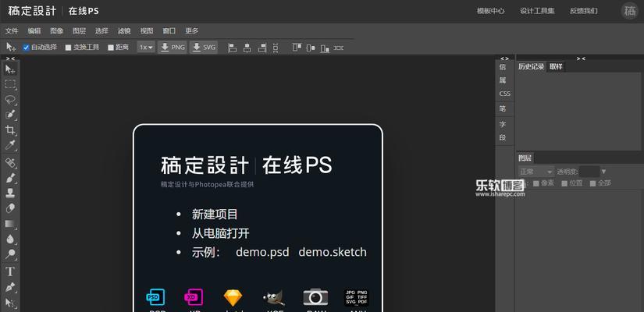This screenshot has height=312, width=644.
Task: Collapse the left toolbar with >< arrows
Action: [10, 58]
